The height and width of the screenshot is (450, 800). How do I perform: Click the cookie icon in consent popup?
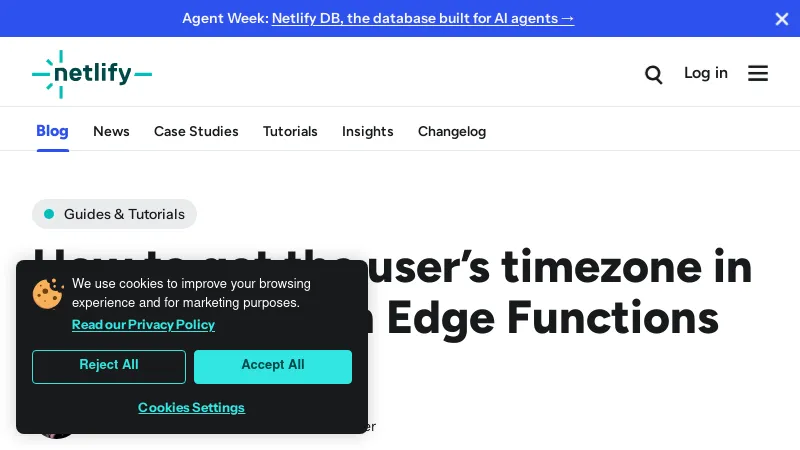coord(47,293)
